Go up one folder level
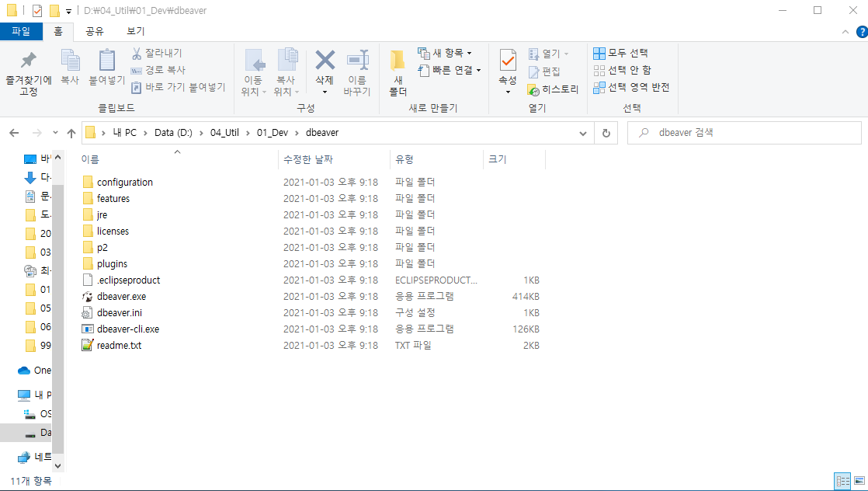This screenshot has width=868, height=491. pyautogui.click(x=71, y=133)
